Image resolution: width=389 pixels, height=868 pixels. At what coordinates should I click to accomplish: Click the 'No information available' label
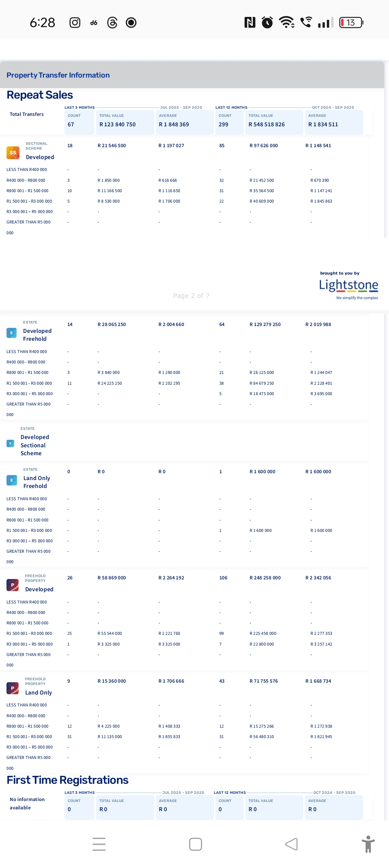tap(27, 803)
